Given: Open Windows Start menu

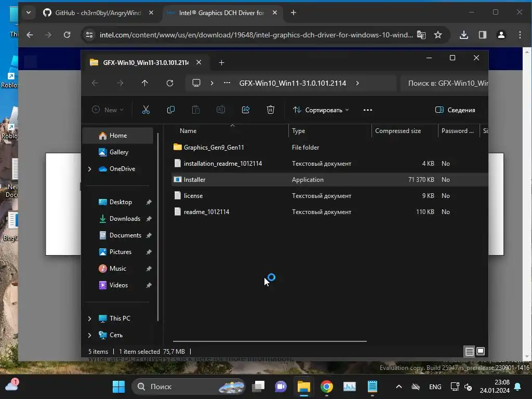Looking at the screenshot, I should pyautogui.click(x=119, y=387).
